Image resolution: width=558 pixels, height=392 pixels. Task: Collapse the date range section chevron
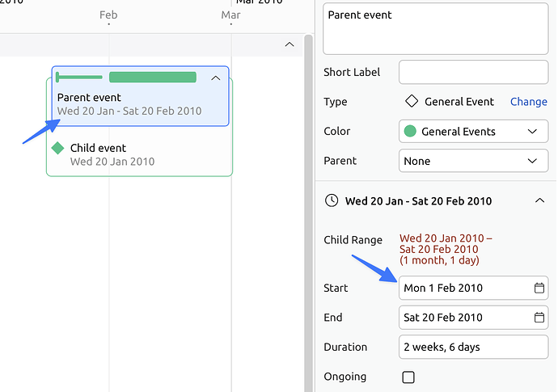[539, 200]
